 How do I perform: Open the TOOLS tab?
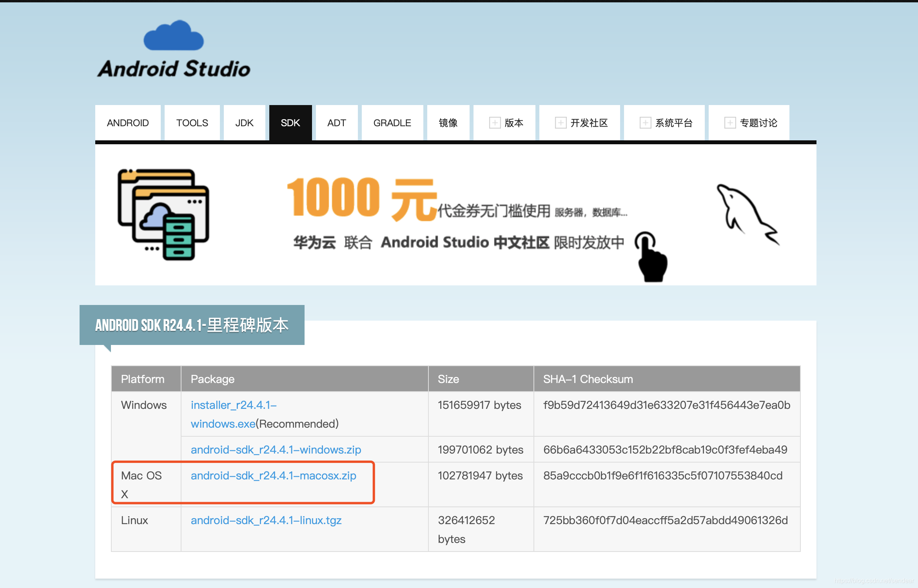[x=192, y=123]
